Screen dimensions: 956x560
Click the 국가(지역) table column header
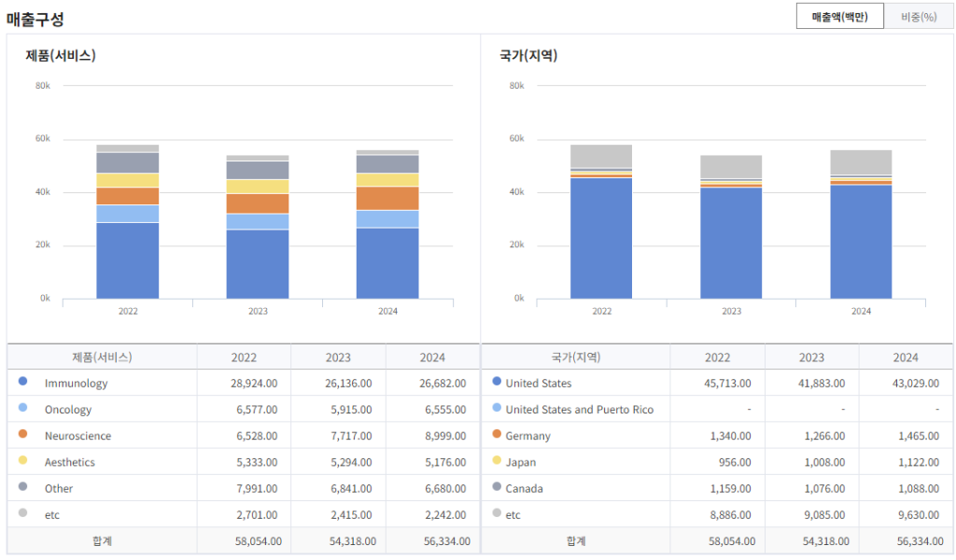pyautogui.click(x=575, y=357)
